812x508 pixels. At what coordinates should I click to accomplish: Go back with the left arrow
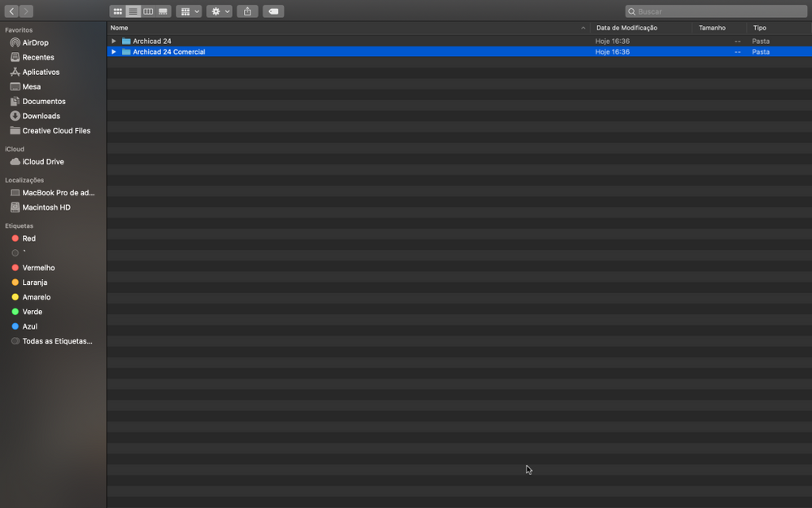pyautogui.click(x=11, y=11)
